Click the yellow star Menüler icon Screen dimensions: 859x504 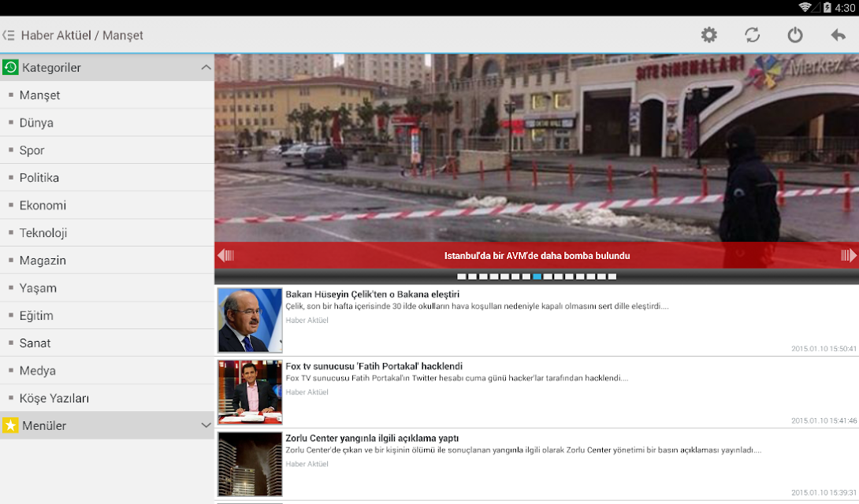10,425
